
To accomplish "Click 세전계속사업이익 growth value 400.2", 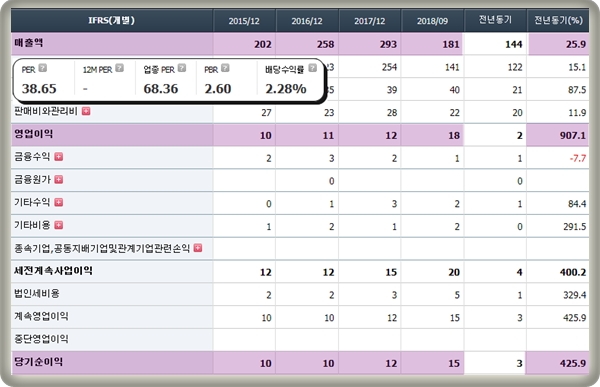I will point(573,272).
